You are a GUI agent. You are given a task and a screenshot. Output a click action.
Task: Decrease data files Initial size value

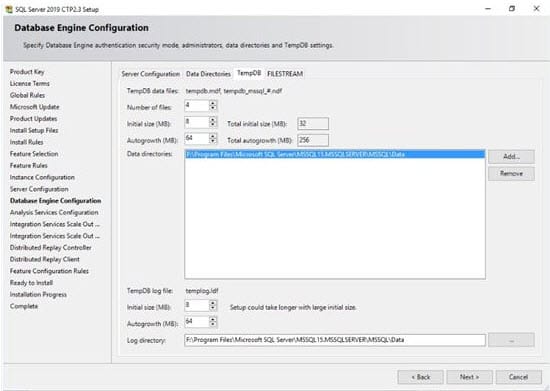pyautogui.click(x=213, y=124)
